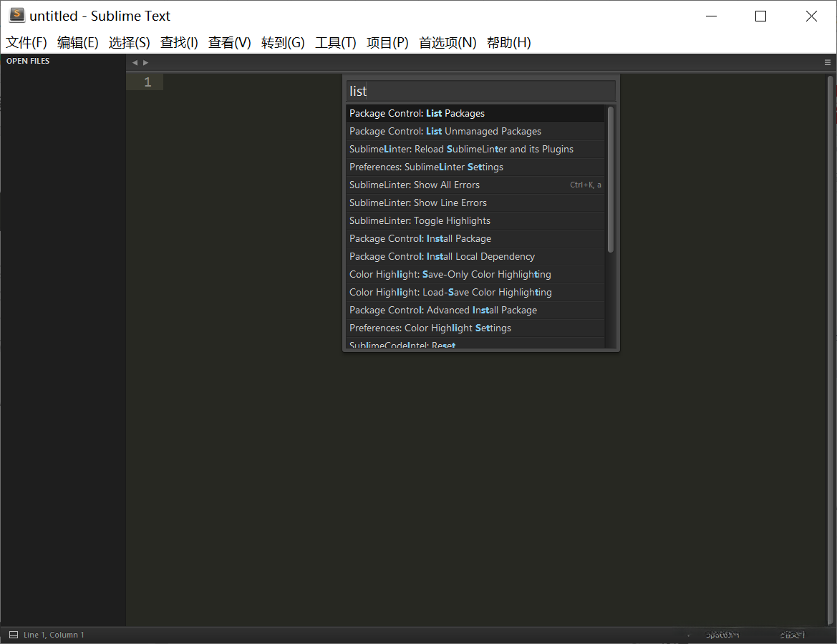Select Package Control: List Packages
837x644 pixels.
pos(475,113)
